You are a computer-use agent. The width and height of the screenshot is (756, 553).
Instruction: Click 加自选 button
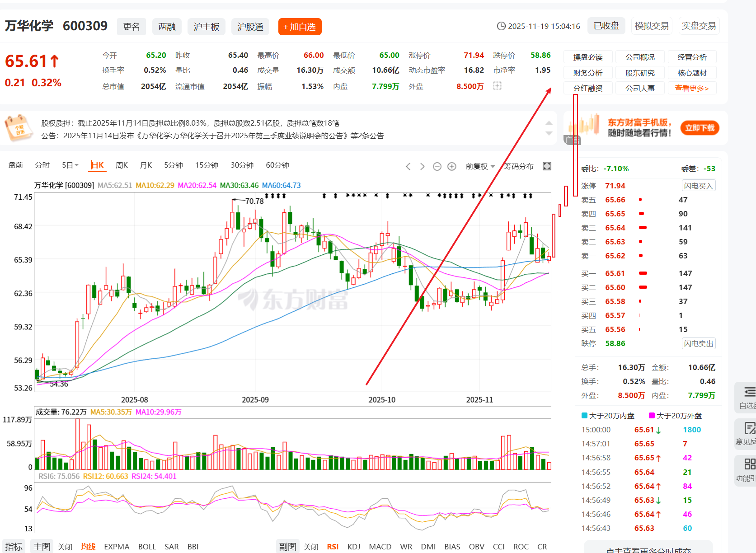[x=300, y=27]
